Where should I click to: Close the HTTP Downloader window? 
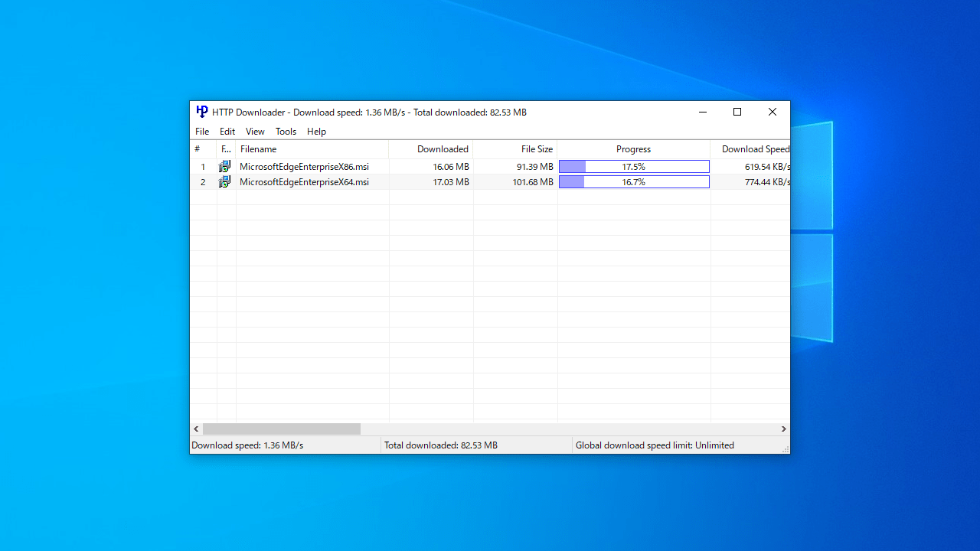point(773,112)
